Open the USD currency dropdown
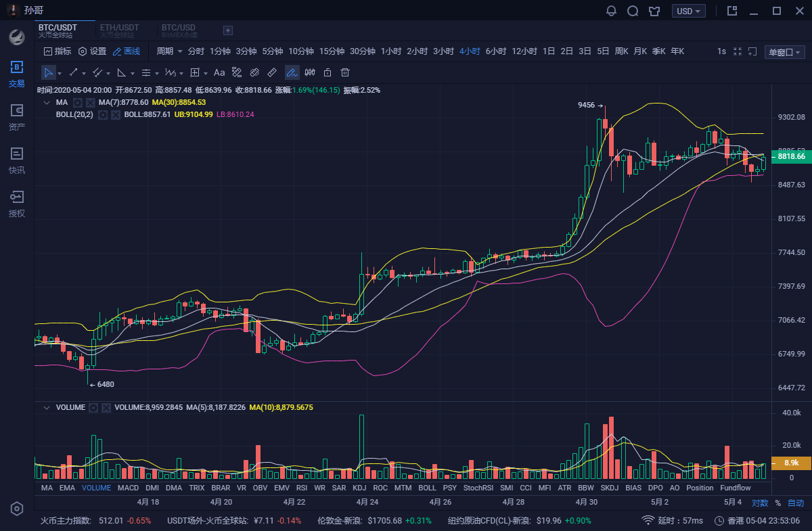812x531 pixels. (x=689, y=11)
